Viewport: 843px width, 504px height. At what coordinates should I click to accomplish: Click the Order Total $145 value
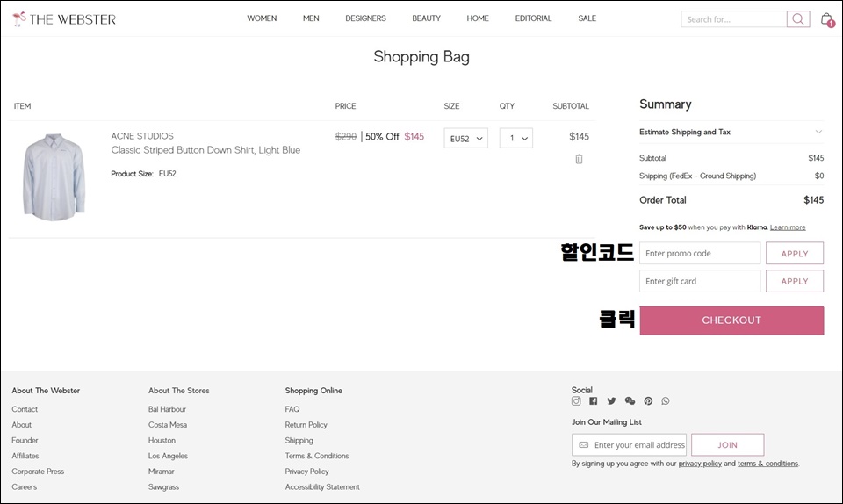813,200
